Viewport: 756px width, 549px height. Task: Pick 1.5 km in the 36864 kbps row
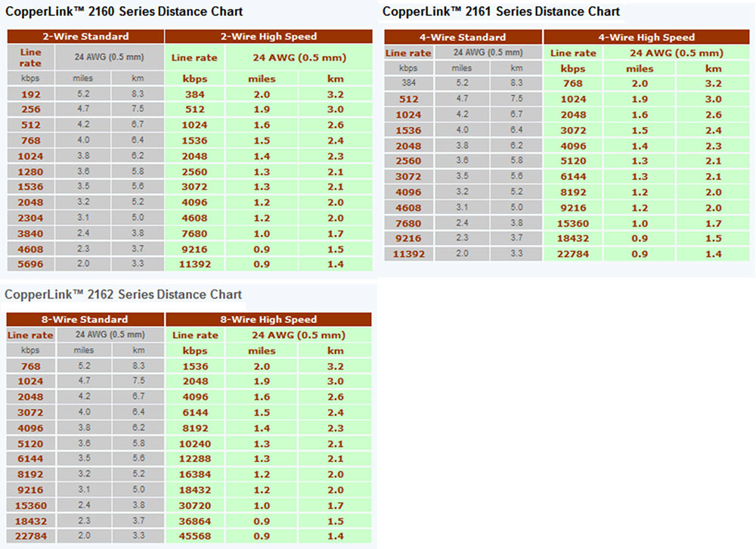tap(336, 522)
